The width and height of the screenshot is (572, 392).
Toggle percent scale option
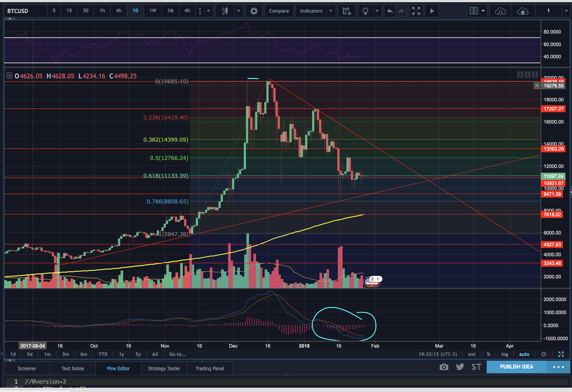(488, 354)
